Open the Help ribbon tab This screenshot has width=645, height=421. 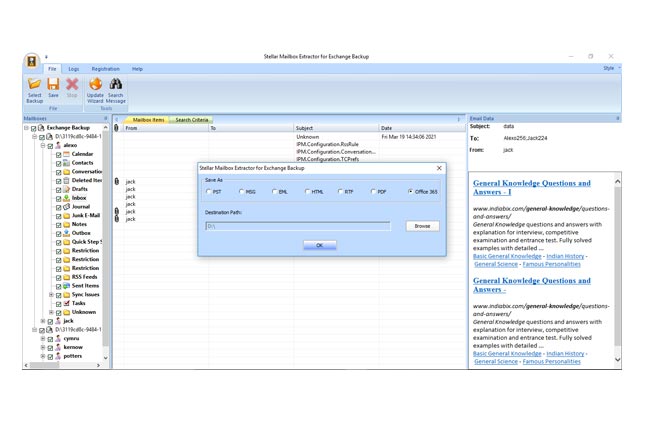[x=137, y=69]
